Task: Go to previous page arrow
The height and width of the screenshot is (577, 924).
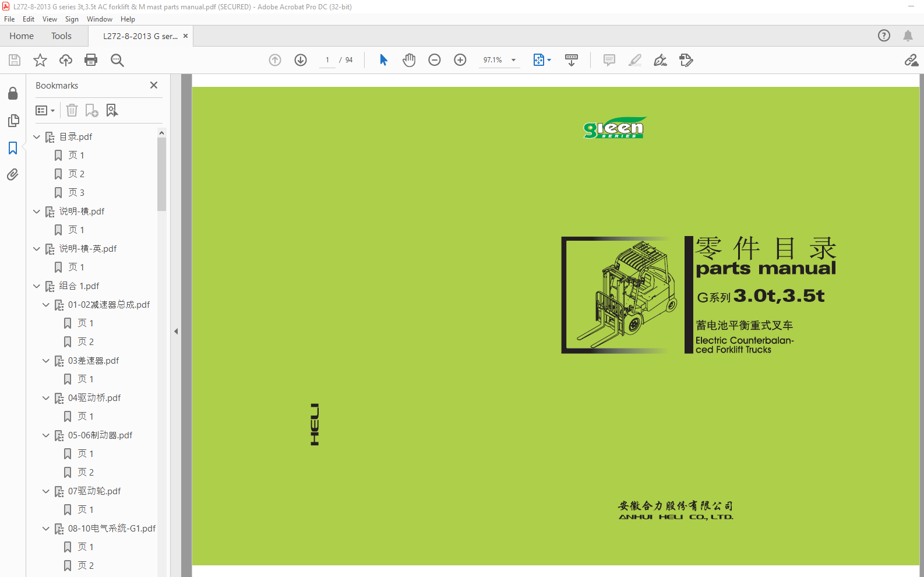Action: pos(275,60)
